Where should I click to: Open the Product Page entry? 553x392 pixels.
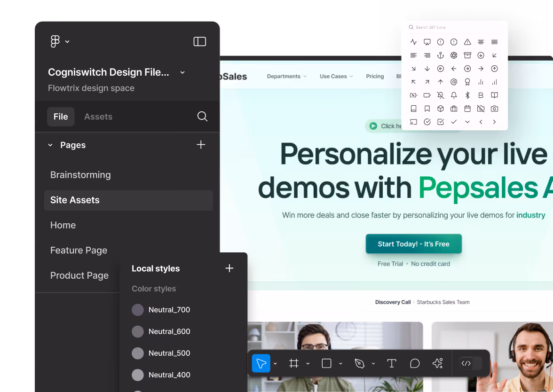[x=79, y=275]
